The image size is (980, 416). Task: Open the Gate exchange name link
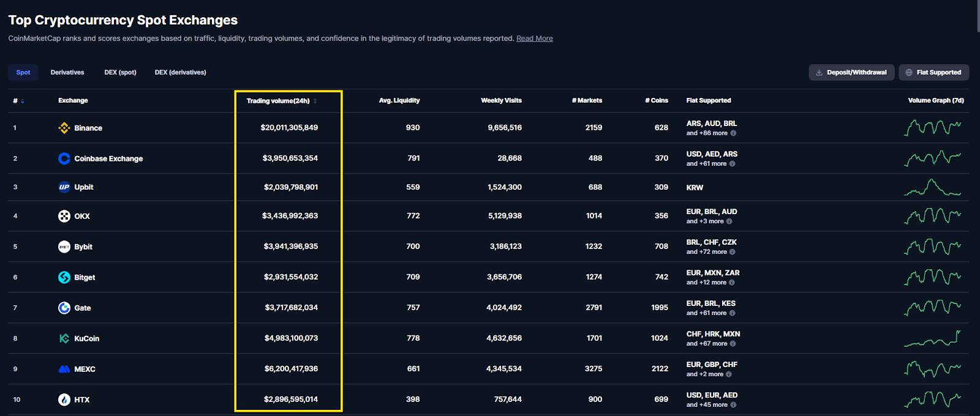pos(83,308)
